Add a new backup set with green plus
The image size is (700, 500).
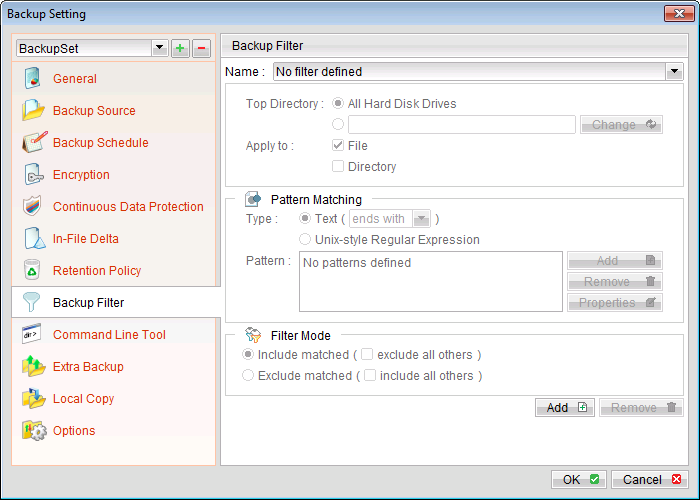click(x=180, y=48)
